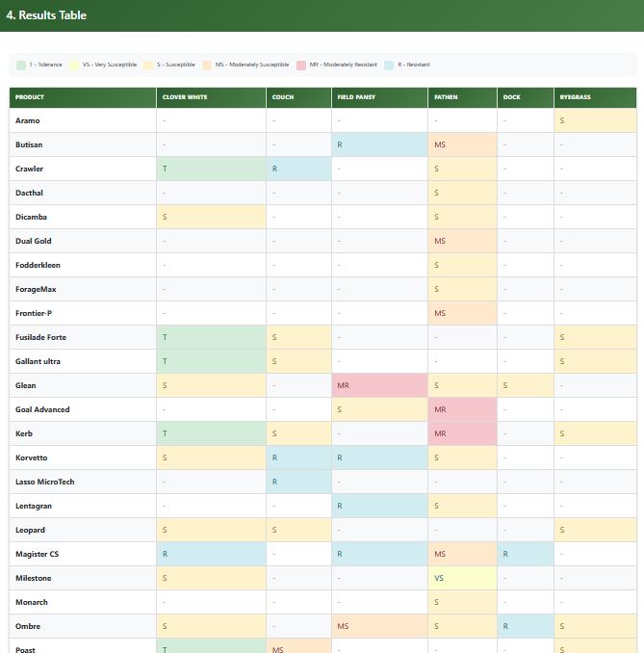Click Korvetto's Couch R cell
This screenshot has width=644, height=653.
pos(298,457)
